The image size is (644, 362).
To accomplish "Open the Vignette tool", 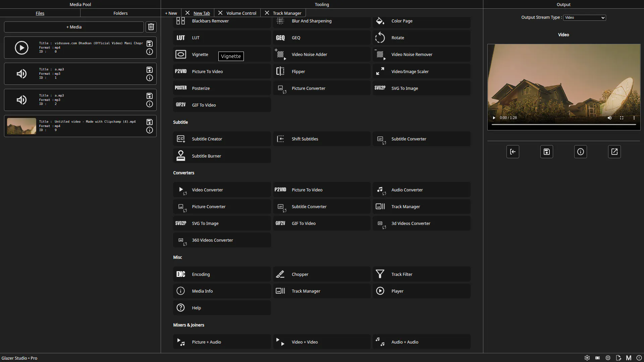I will [222, 55].
